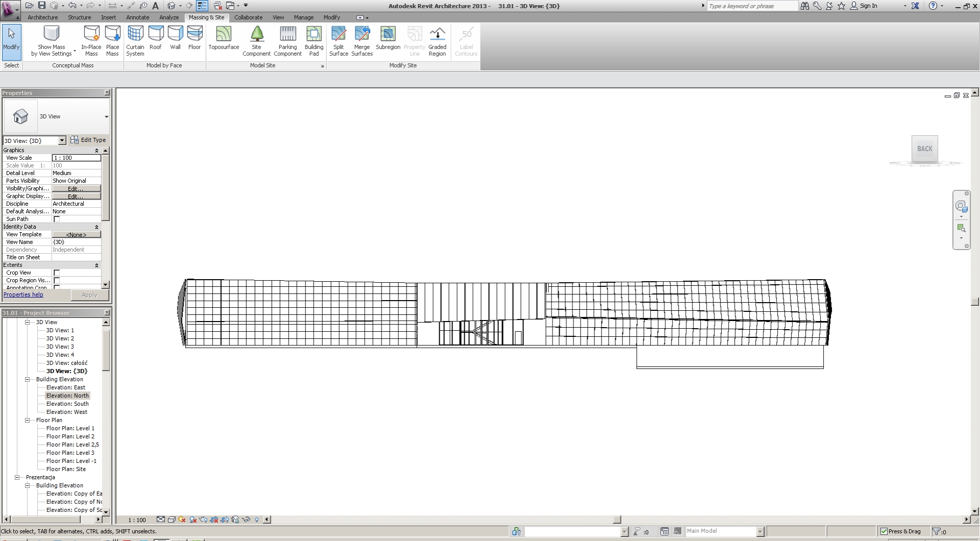Switch to the Architecture ribbon tab
Image resolution: width=980 pixels, height=541 pixels.
(x=43, y=17)
